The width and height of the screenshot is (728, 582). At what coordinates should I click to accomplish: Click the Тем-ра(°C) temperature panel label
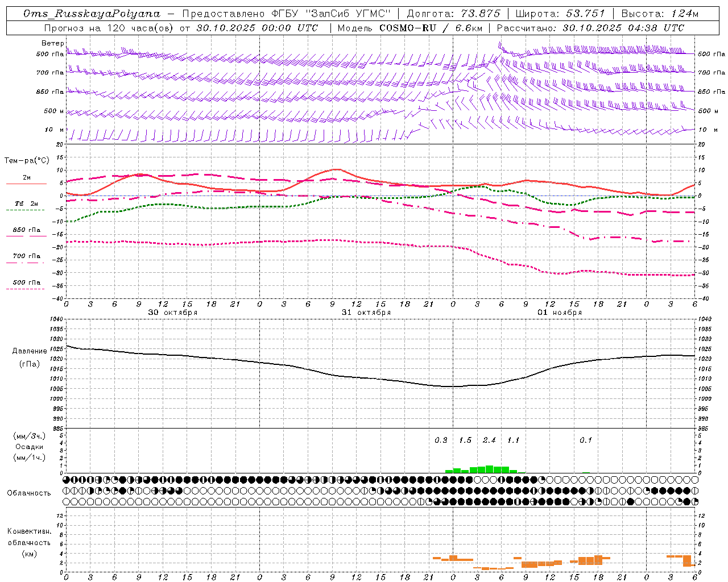pyautogui.click(x=27, y=161)
